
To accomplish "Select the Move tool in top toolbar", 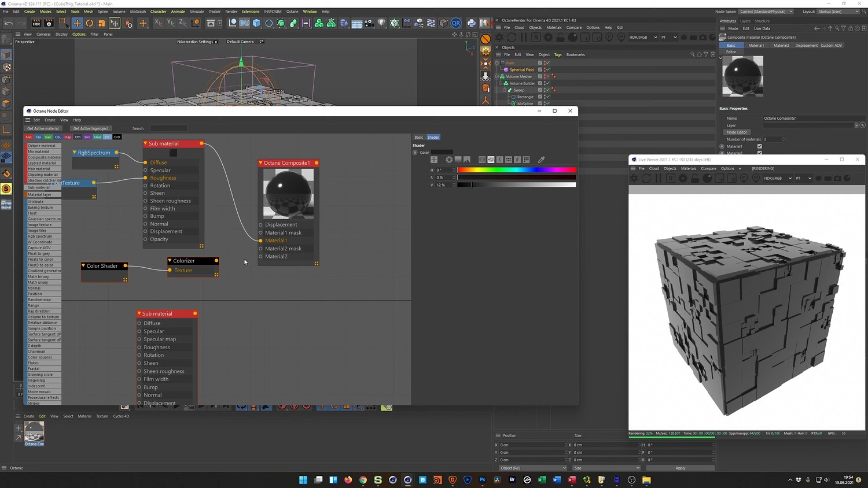I will click(x=77, y=23).
